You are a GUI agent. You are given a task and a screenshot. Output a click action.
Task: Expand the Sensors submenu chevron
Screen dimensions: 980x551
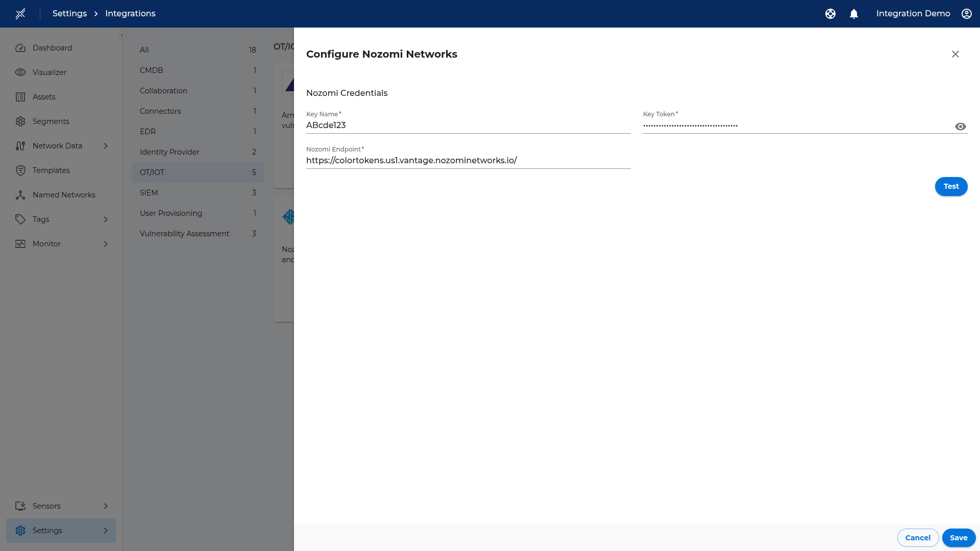[106, 506]
